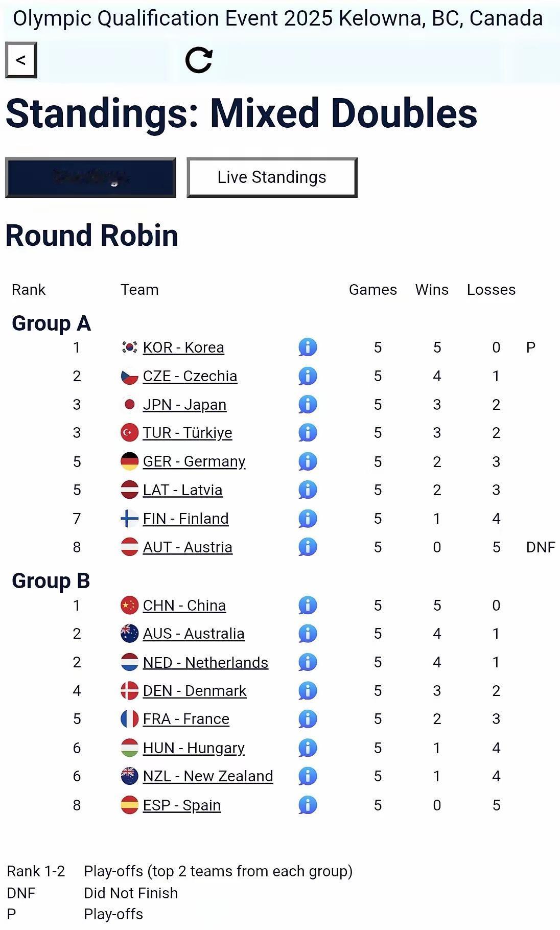Screen dimensions: 560x930
Task: Reload standings with the refresh icon
Action: point(199,60)
